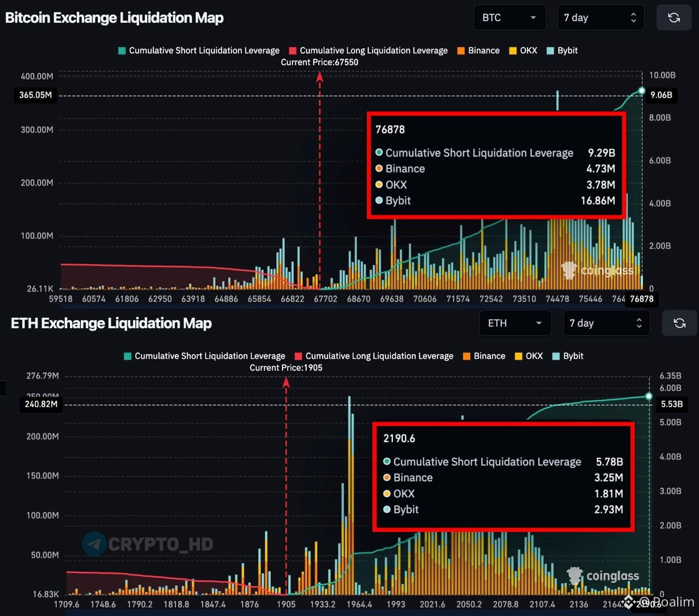Toggle Cumulative Long Liquidation Leverage legend on Bitcoin chart
This screenshot has width=699, height=616.
[368, 50]
